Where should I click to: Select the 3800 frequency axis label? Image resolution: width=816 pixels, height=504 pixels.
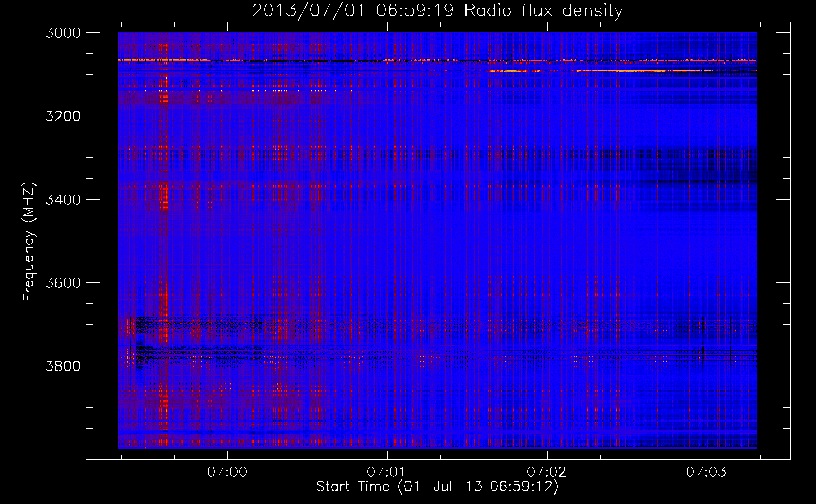coord(63,366)
